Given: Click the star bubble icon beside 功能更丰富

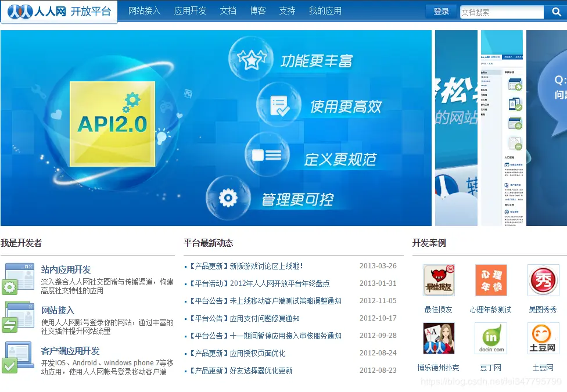Looking at the screenshot, I should (x=251, y=59).
